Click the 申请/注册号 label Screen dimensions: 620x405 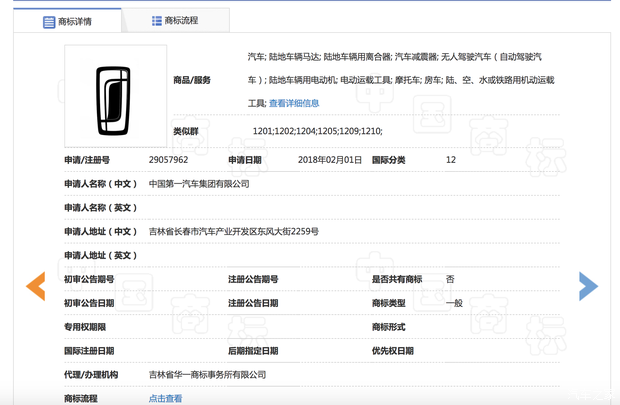(x=87, y=160)
